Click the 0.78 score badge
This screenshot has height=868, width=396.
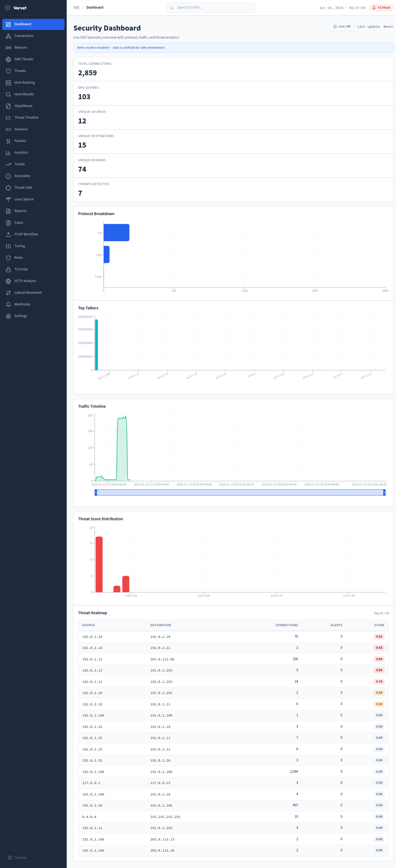click(x=379, y=681)
